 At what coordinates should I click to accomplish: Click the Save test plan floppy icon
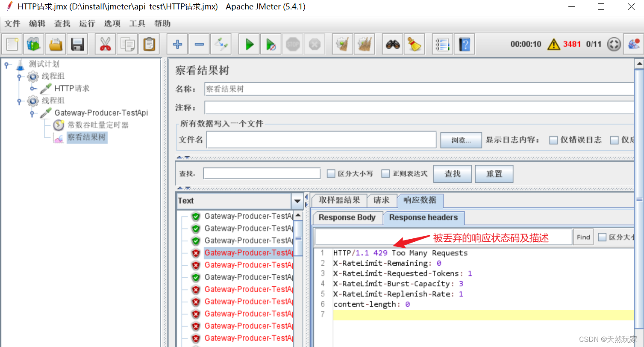click(77, 44)
